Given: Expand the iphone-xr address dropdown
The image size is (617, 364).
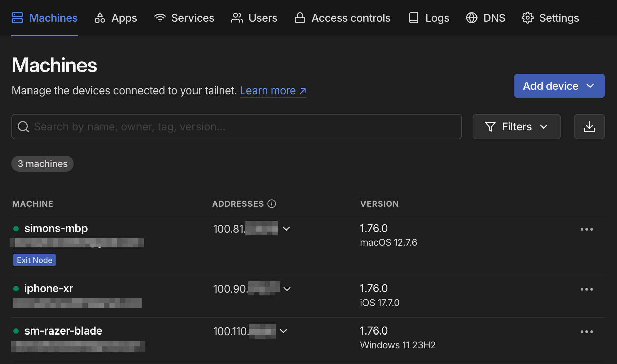Looking at the screenshot, I should point(287,289).
